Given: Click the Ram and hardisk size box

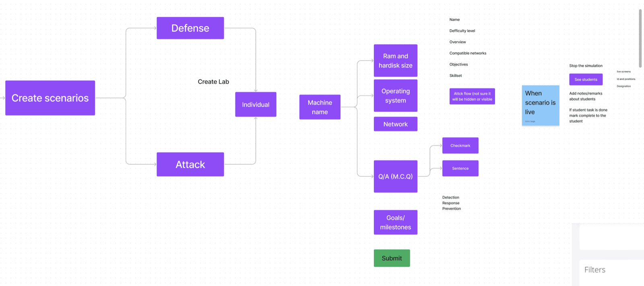Looking at the screenshot, I should coord(396,61).
